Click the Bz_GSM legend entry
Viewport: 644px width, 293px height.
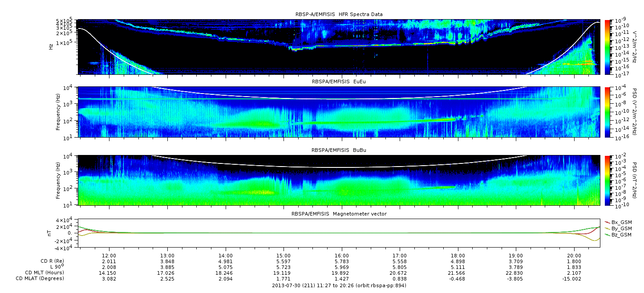(x=617, y=234)
